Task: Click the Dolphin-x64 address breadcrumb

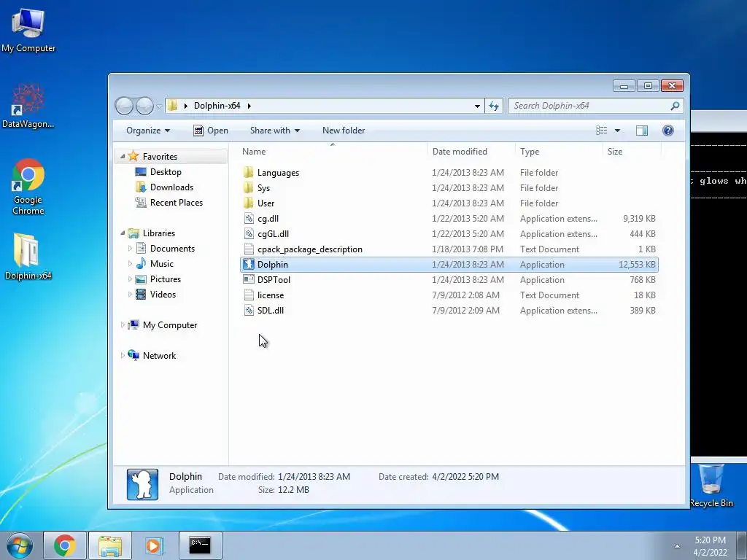Action: point(217,106)
